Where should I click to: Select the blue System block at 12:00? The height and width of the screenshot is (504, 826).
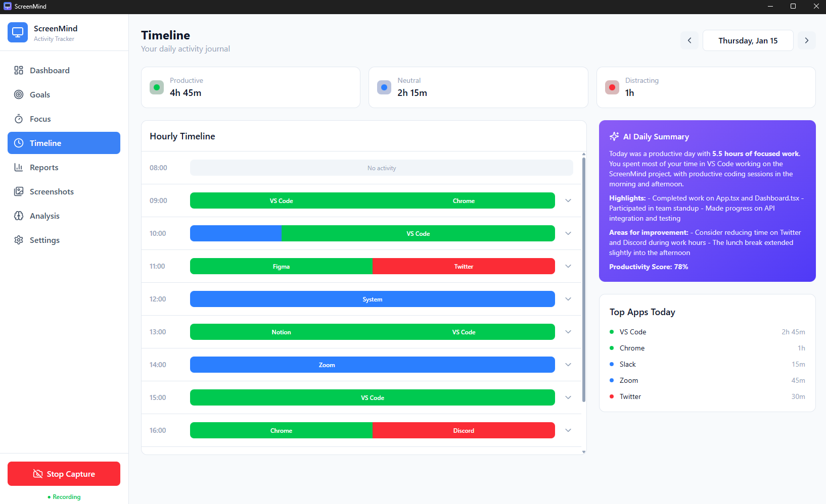click(x=372, y=299)
